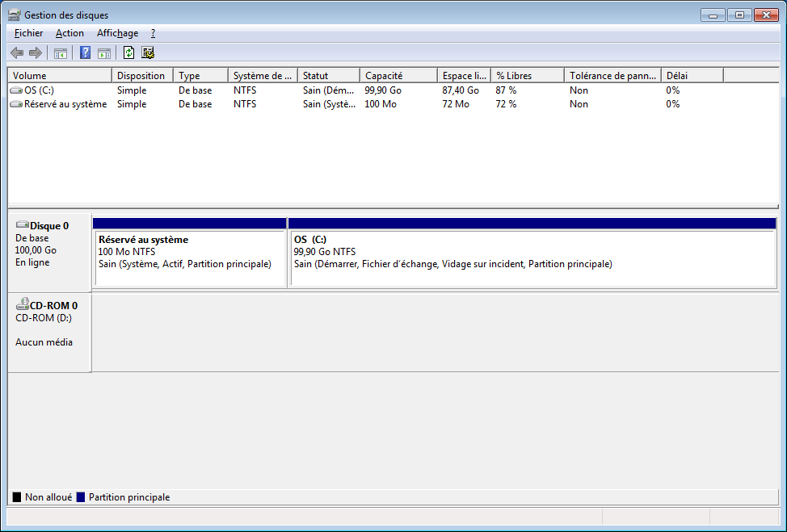Click the 100 Mo capacity cell
The height and width of the screenshot is (532, 787).
[381, 104]
